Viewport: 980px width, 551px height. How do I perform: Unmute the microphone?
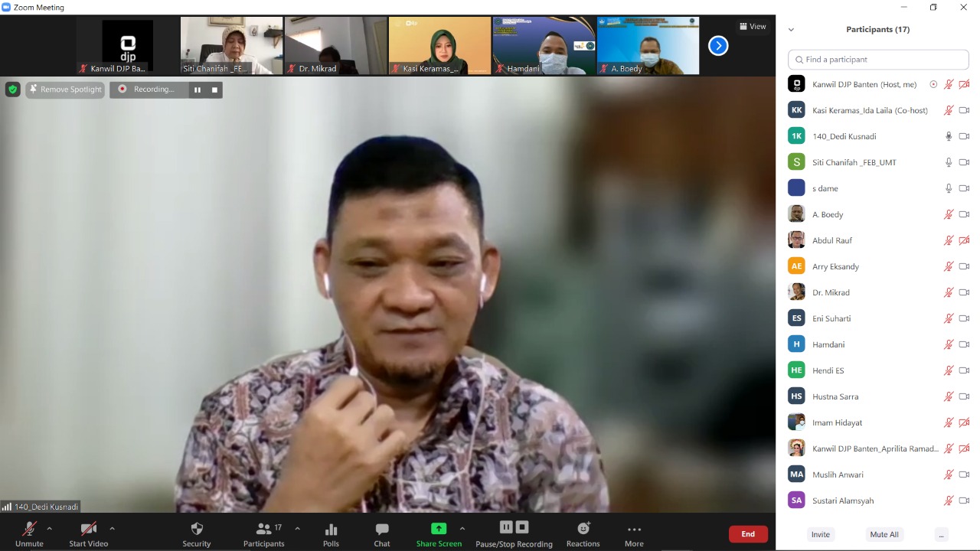click(x=29, y=529)
